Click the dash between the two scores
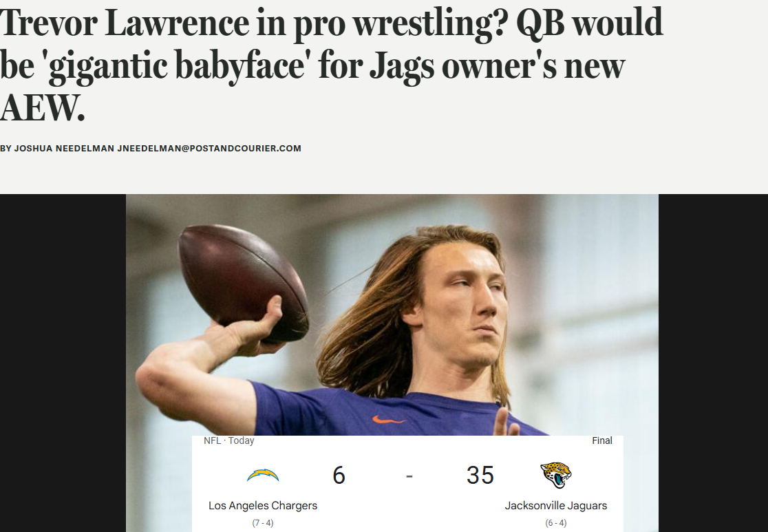The width and height of the screenshot is (768, 532). click(x=409, y=476)
